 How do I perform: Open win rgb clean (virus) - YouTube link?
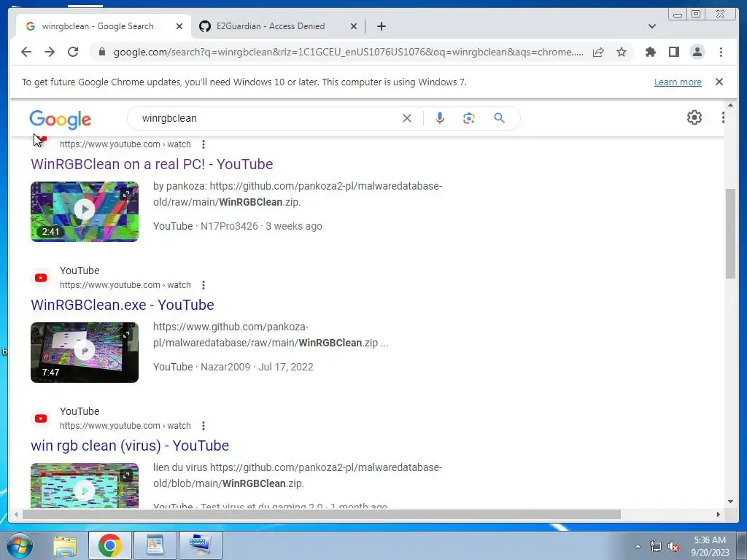tap(130, 446)
